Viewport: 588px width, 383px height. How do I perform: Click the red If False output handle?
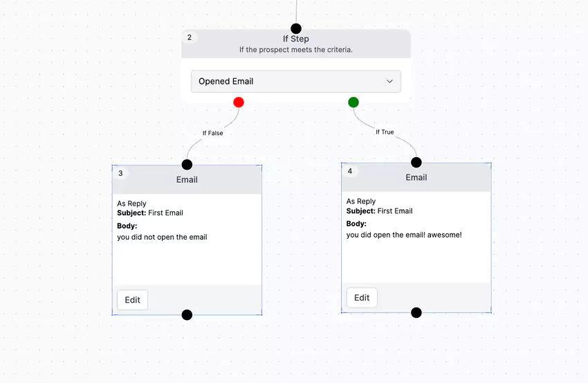239,102
